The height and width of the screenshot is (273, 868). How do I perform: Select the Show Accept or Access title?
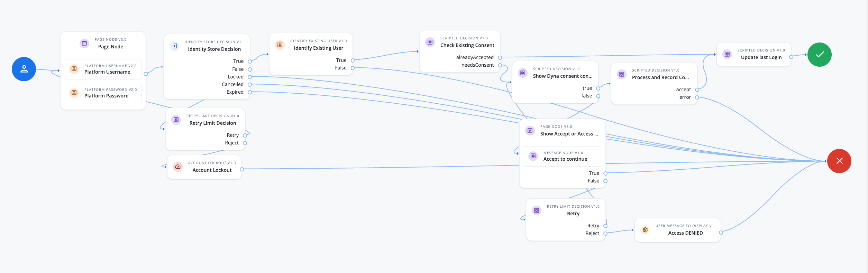[x=569, y=134]
